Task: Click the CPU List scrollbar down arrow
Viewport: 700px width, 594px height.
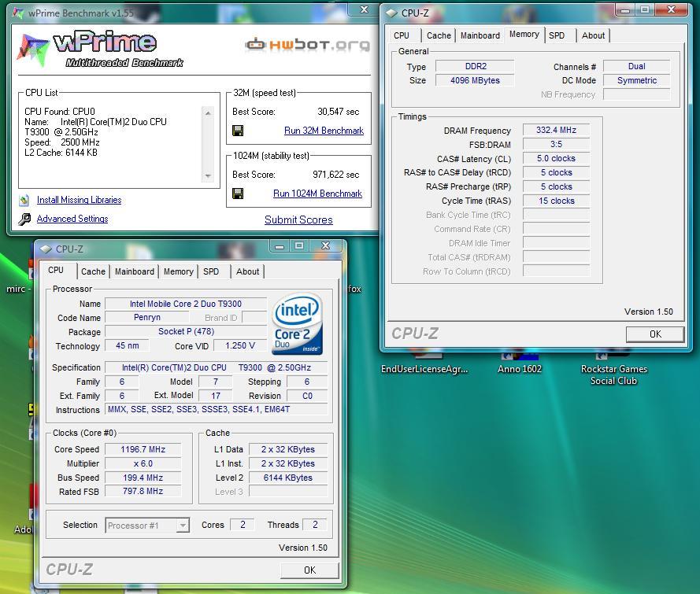Action: [208, 176]
